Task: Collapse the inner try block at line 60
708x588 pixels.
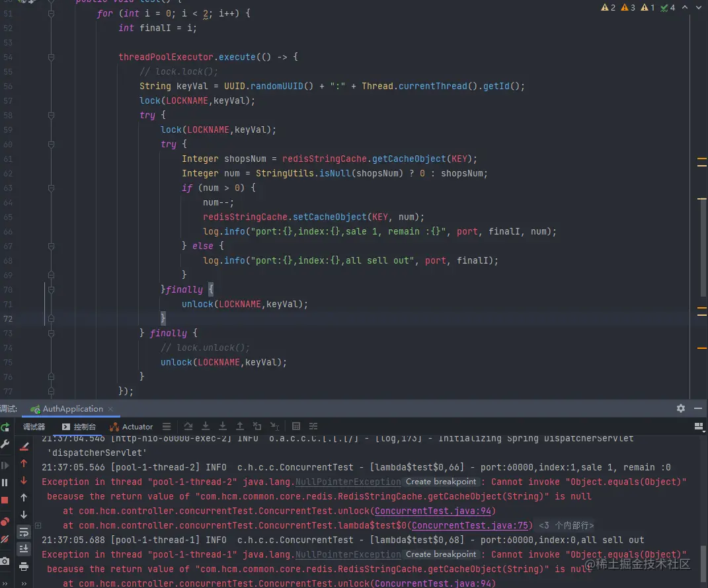Action: tap(51, 145)
